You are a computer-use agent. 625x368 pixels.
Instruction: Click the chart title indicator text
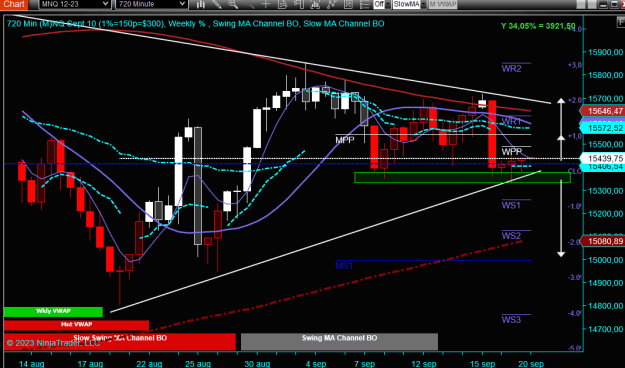click(195, 24)
